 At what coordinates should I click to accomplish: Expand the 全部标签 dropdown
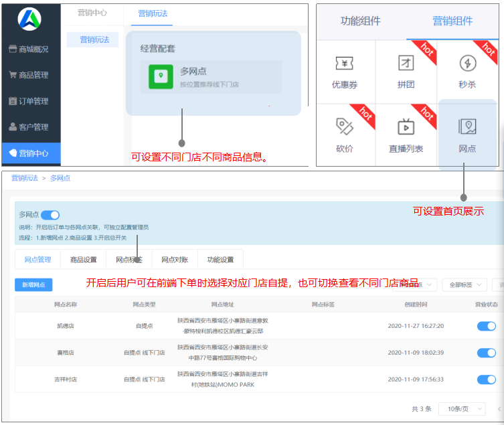[465, 284]
